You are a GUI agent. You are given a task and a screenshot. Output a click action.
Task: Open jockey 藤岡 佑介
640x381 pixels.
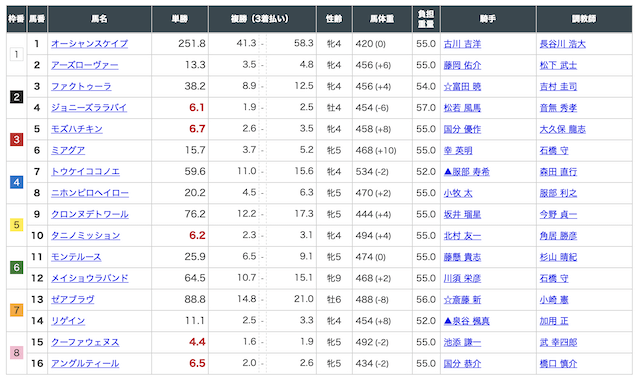pos(462,65)
